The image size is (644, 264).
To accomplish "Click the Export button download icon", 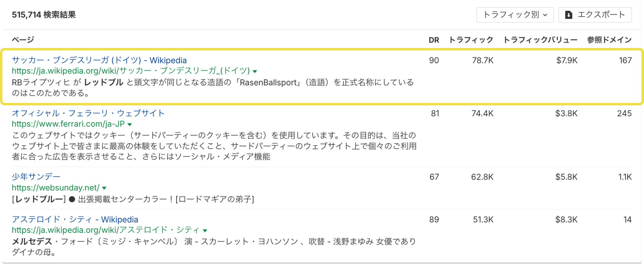I will [x=569, y=15].
